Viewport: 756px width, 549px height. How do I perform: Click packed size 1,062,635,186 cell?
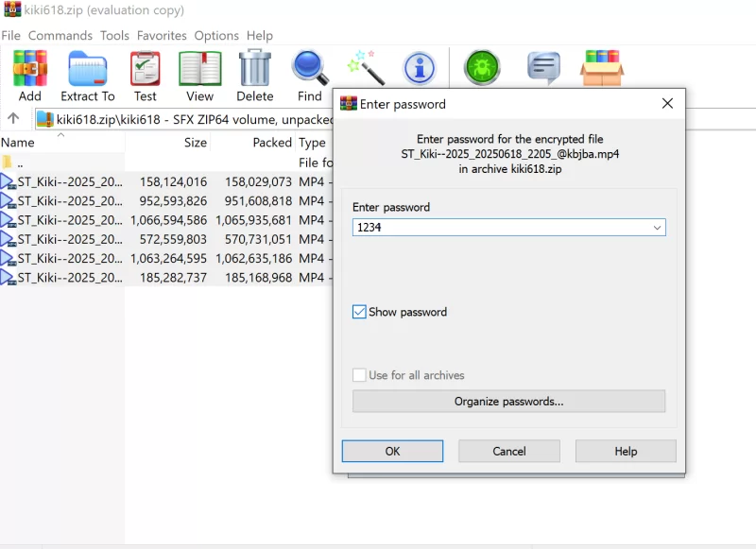point(253,259)
